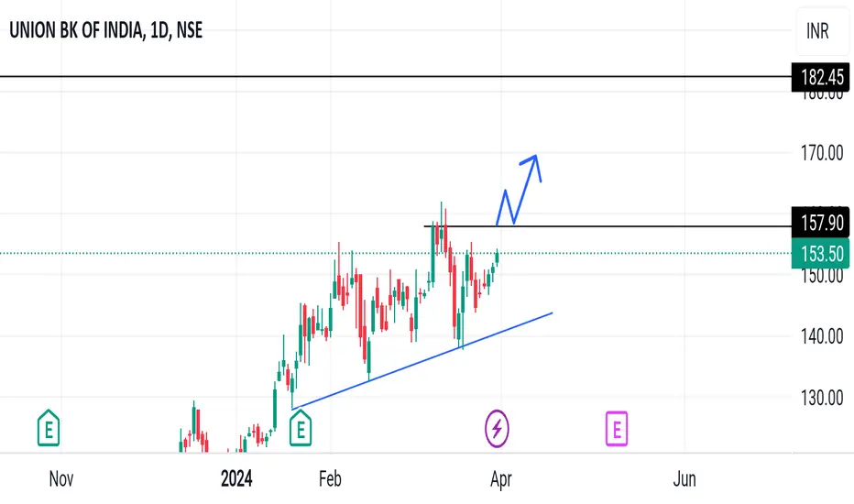Click the Apr label on the time axis
Viewport: 854px width, 504px height.
click(x=501, y=479)
